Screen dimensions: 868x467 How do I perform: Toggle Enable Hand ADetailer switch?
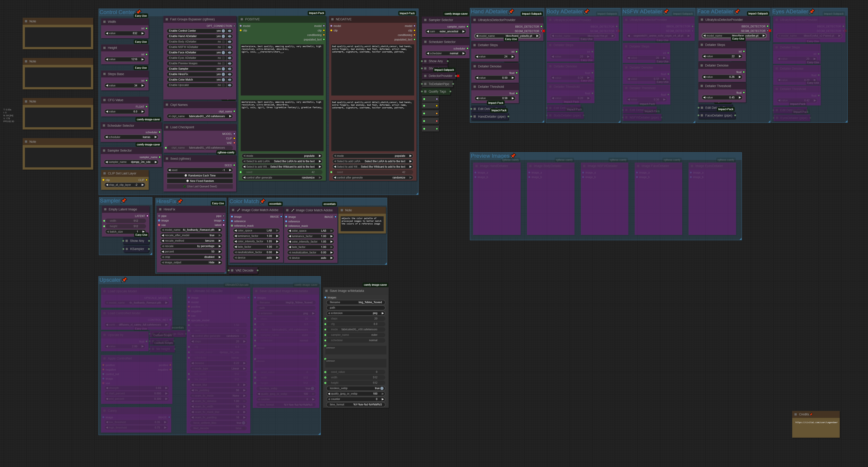coord(223,36)
